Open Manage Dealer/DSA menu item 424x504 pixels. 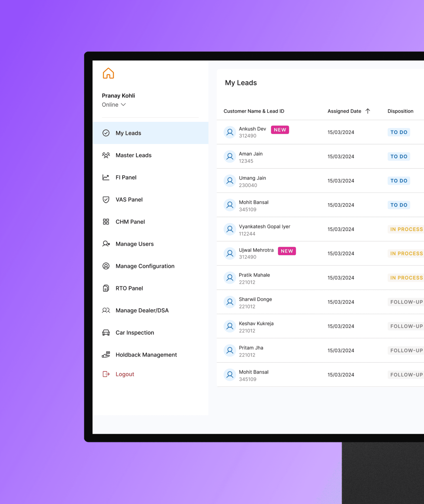(142, 310)
